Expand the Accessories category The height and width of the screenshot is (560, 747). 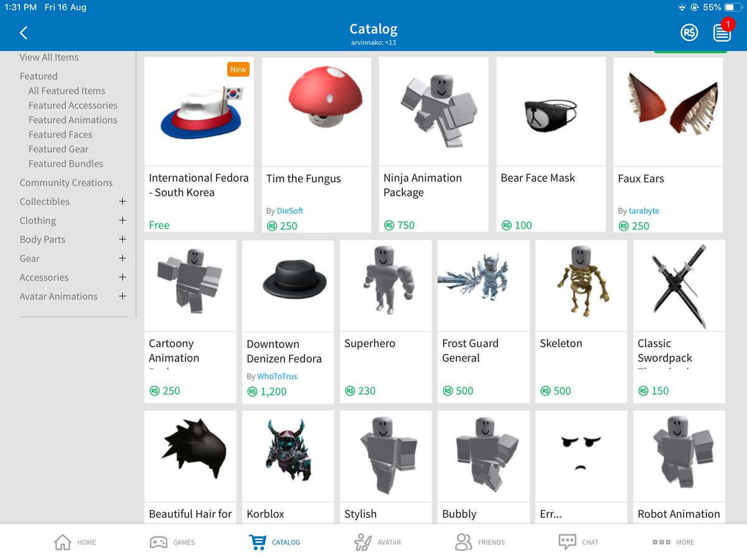pos(123,278)
